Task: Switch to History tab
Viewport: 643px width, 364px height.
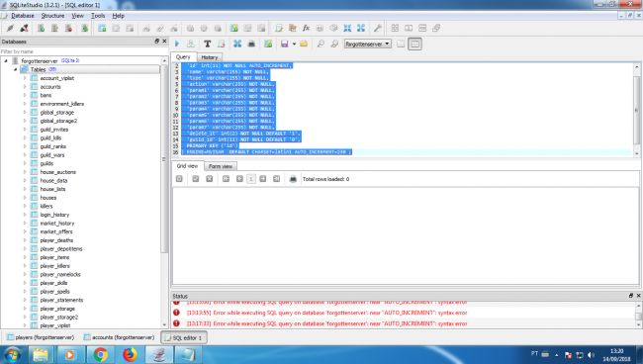Action: click(210, 57)
